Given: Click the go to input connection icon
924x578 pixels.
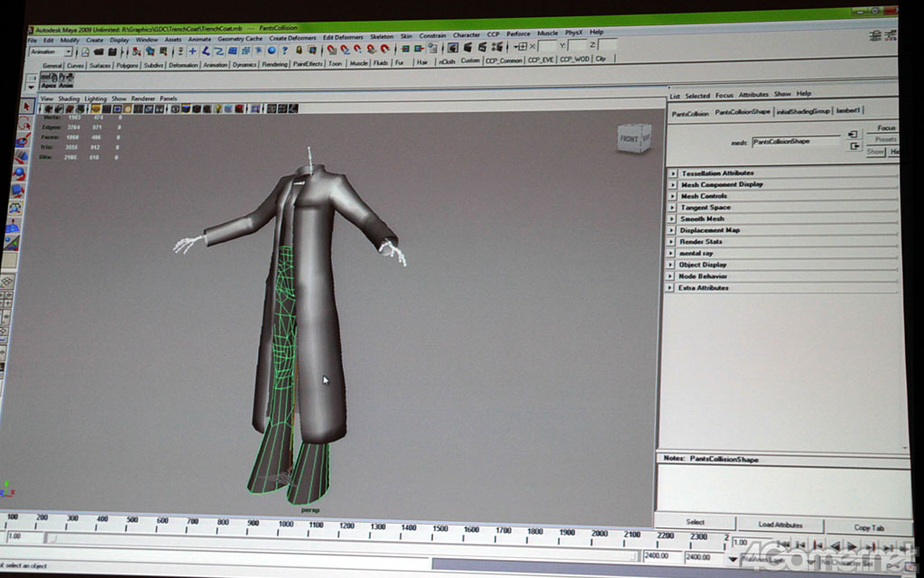Looking at the screenshot, I should (853, 135).
